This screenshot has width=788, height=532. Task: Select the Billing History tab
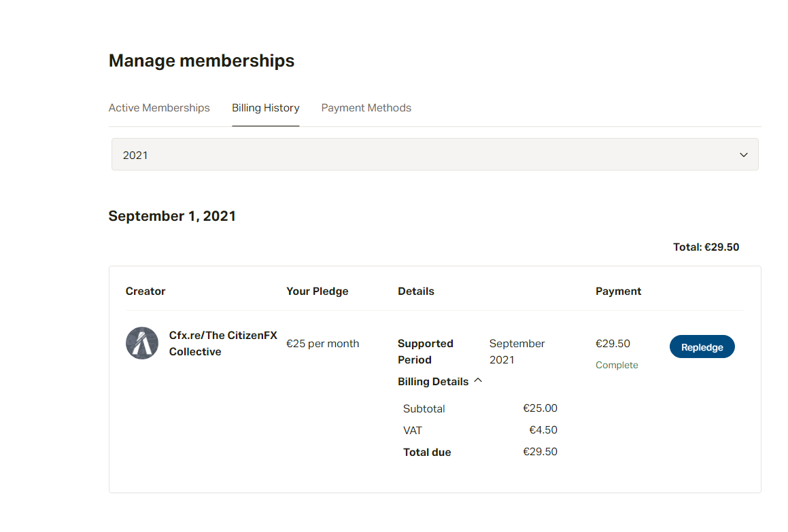tap(265, 107)
